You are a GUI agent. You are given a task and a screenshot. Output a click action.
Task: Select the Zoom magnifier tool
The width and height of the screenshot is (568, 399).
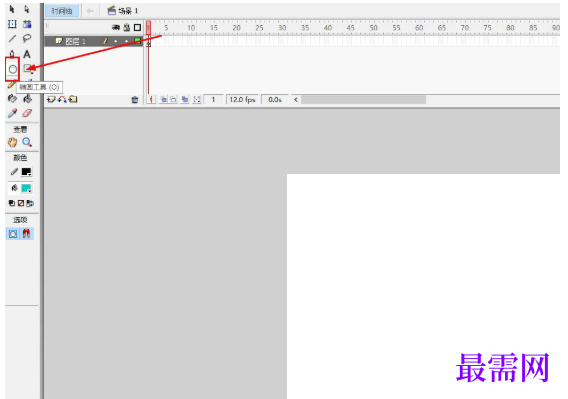tap(27, 142)
